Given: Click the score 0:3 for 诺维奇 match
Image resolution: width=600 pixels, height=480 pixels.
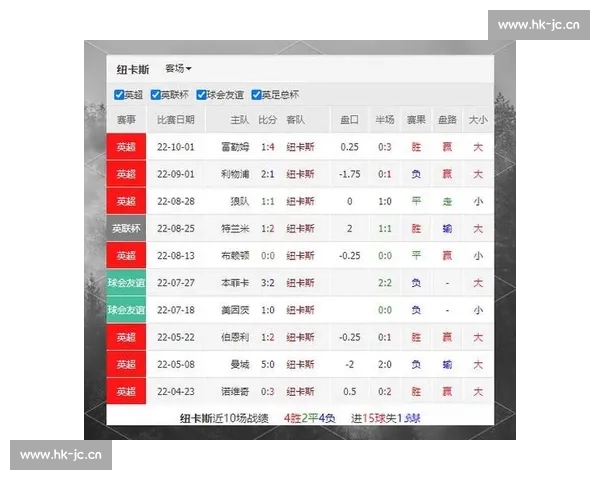Looking at the screenshot, I should (267, 392).
